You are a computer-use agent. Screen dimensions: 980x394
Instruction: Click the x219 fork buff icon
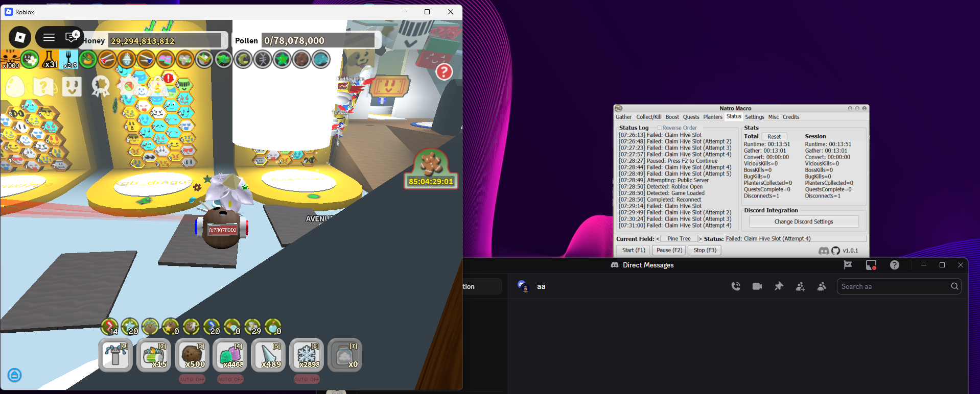69,59
